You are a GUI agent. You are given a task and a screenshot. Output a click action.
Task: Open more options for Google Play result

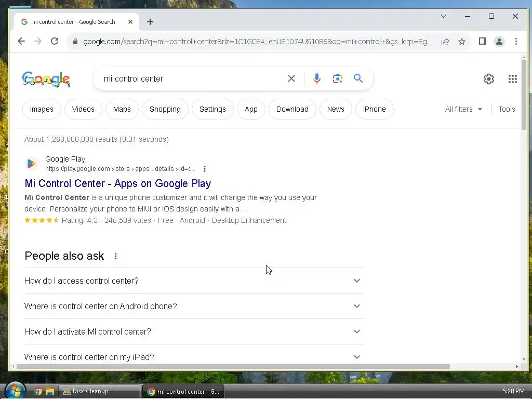pyautogui.click(x=205, y=169)
